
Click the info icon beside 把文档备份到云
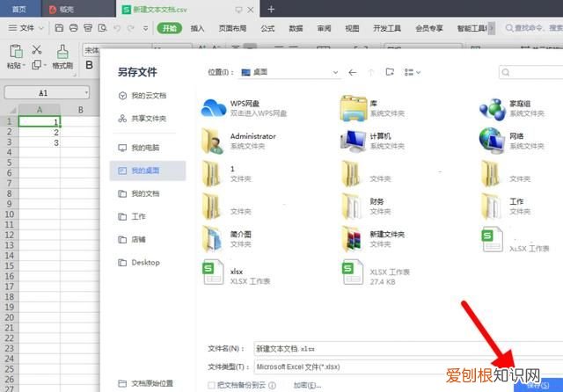click(273, 385)
